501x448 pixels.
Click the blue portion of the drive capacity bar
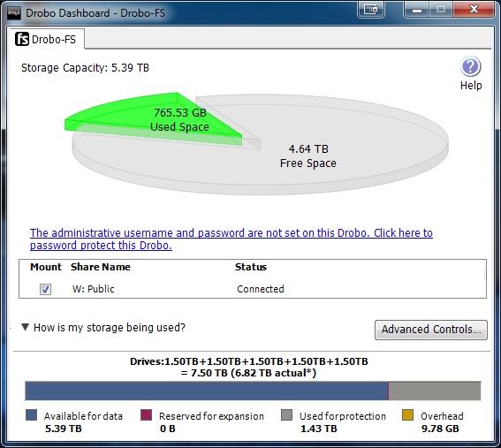pos(207,391)
